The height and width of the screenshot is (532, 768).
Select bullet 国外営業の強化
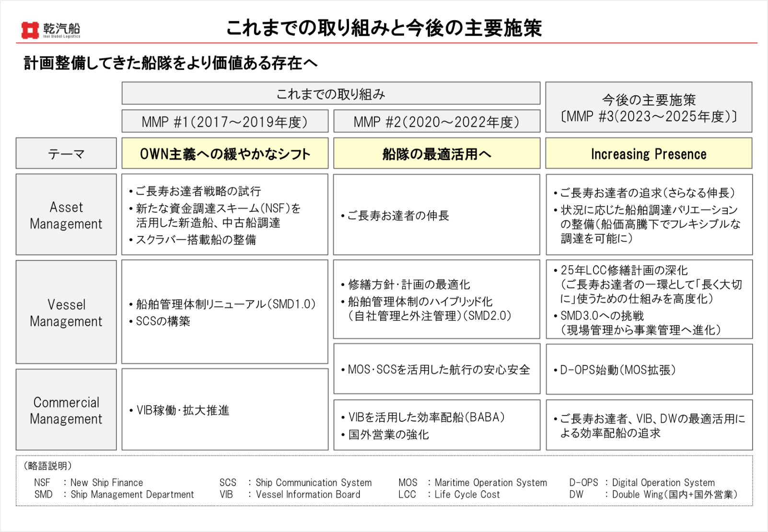pyautogui.click(x=385, y=435)
